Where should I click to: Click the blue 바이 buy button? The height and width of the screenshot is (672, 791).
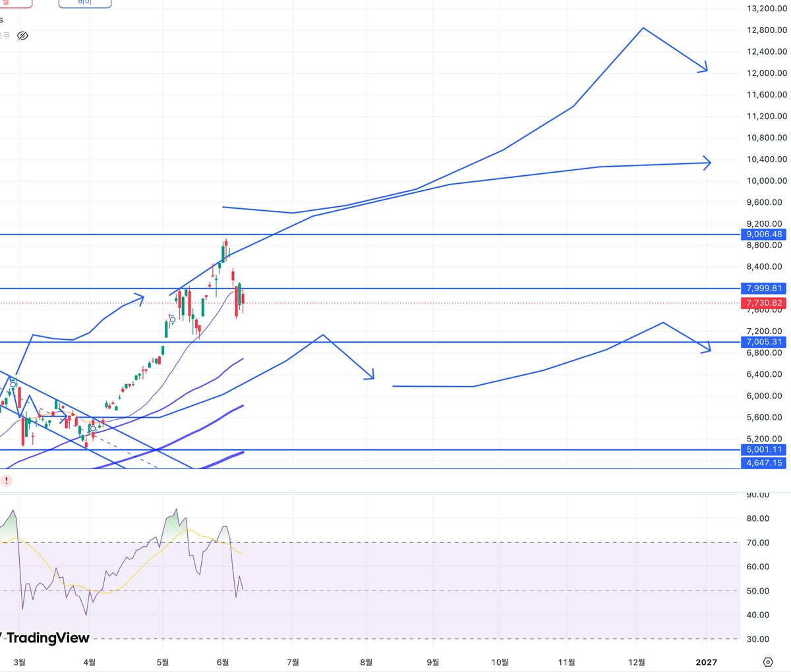tap(85, 3)
